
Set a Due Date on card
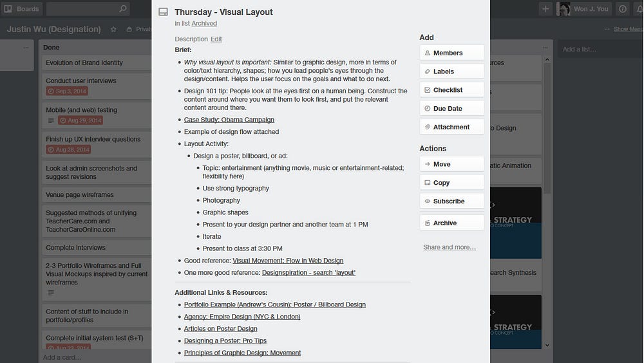pos(452,108)
